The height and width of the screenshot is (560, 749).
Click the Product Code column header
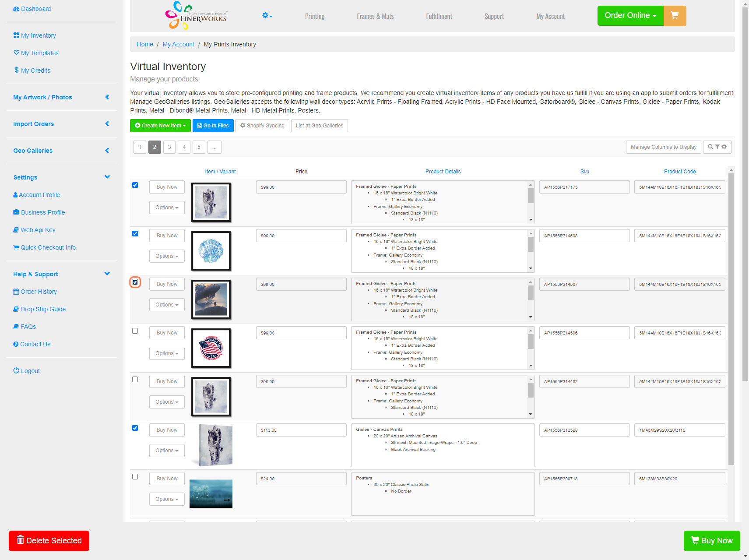click(x=679, y=172)
